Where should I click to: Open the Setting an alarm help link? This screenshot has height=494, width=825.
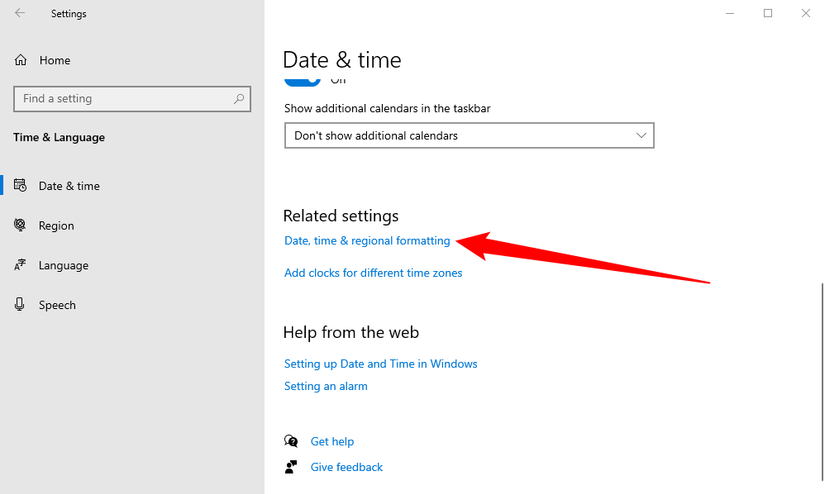point(325,386)
